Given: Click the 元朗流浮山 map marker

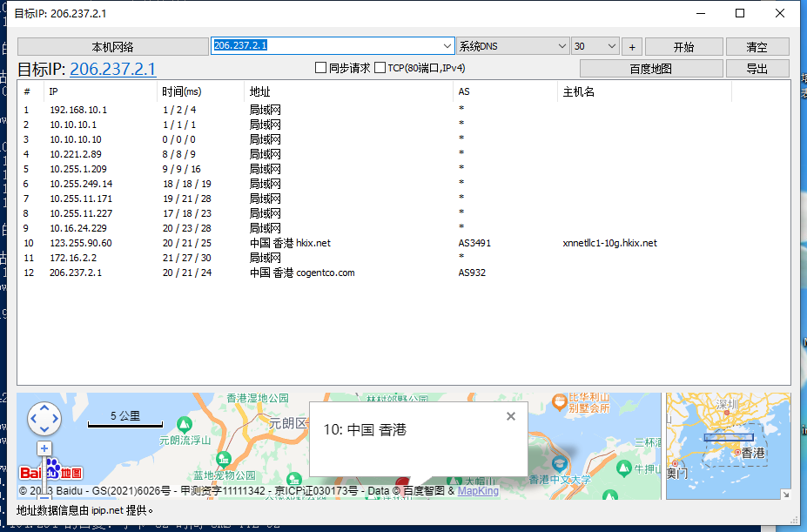Looking at the screenshot, I should [x=184, y=424].
